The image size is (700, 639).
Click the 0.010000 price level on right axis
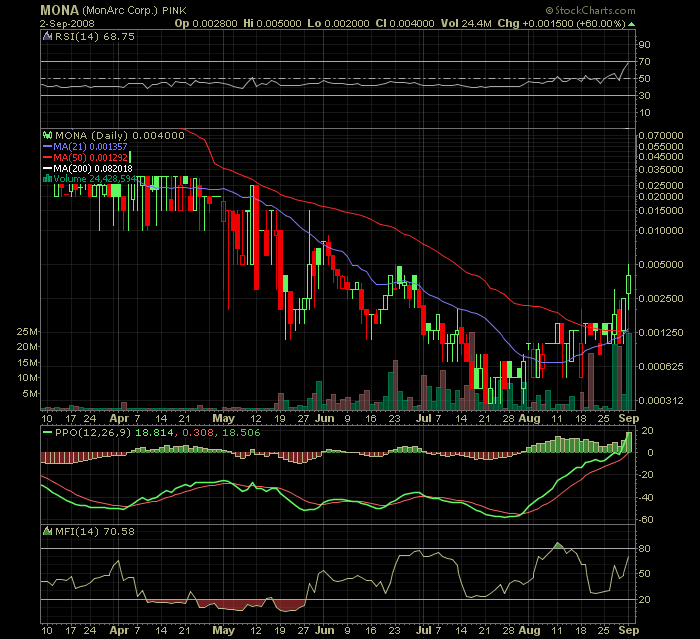click(660, 230)
